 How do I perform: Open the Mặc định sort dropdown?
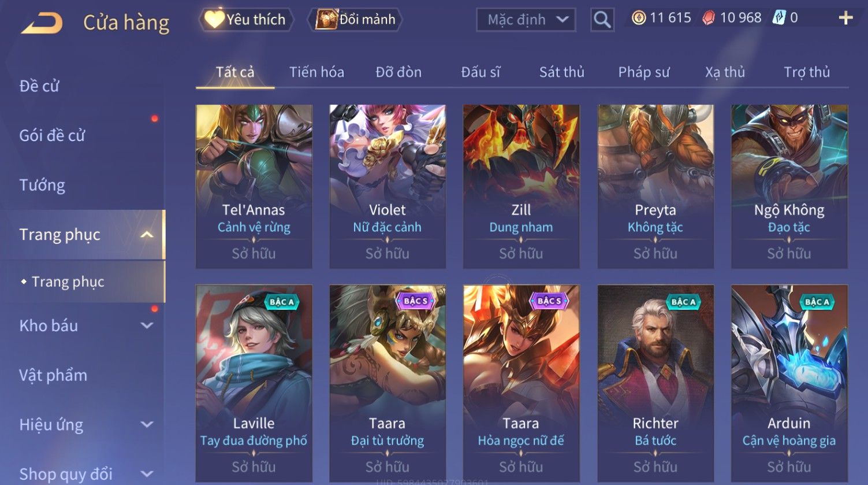click(526, 20)
